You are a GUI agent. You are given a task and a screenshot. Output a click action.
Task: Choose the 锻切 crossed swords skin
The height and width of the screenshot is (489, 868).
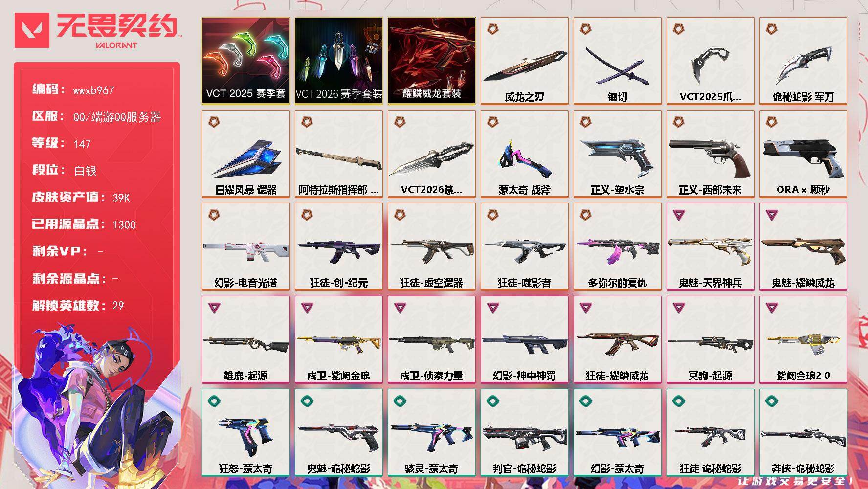click(617, 61)
